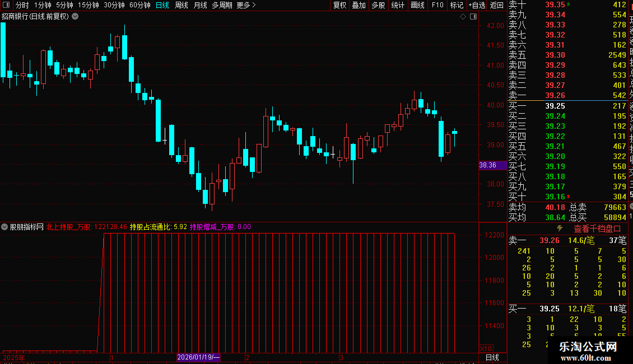Switch to 周线 weekly chart

point(181,5)
